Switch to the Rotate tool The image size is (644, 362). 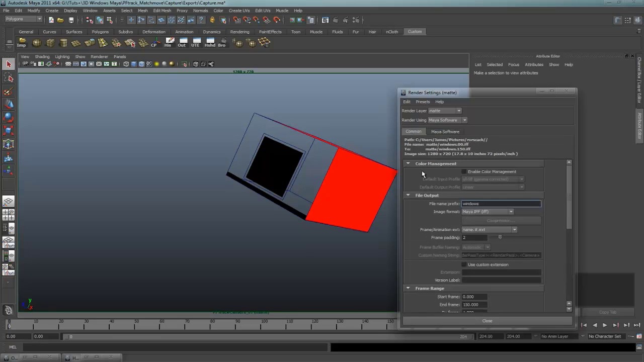[9, 117]
